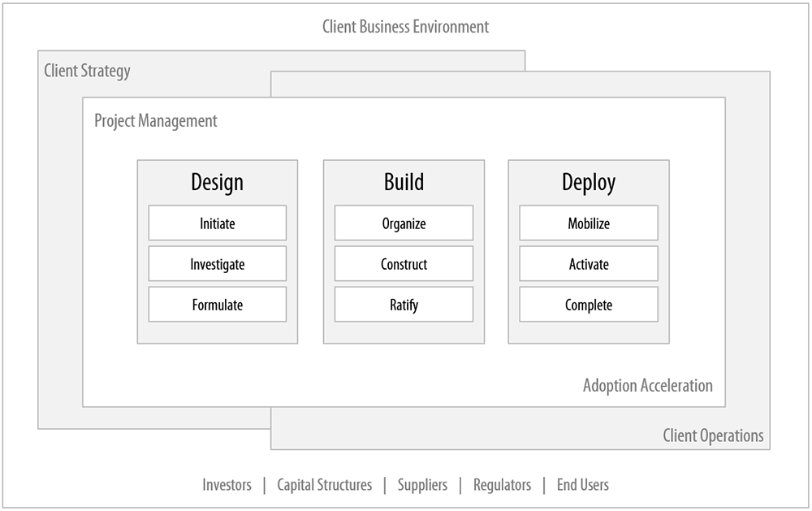Click the Regulators link at the bottom

(x=502, y=485)
